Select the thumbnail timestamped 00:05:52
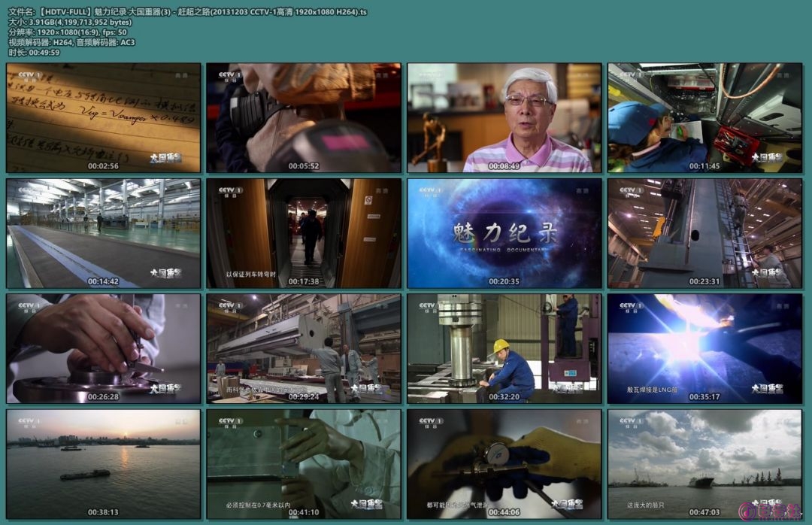Image resolution: width=812 pixels, height=525 pixels. [304, 117]
